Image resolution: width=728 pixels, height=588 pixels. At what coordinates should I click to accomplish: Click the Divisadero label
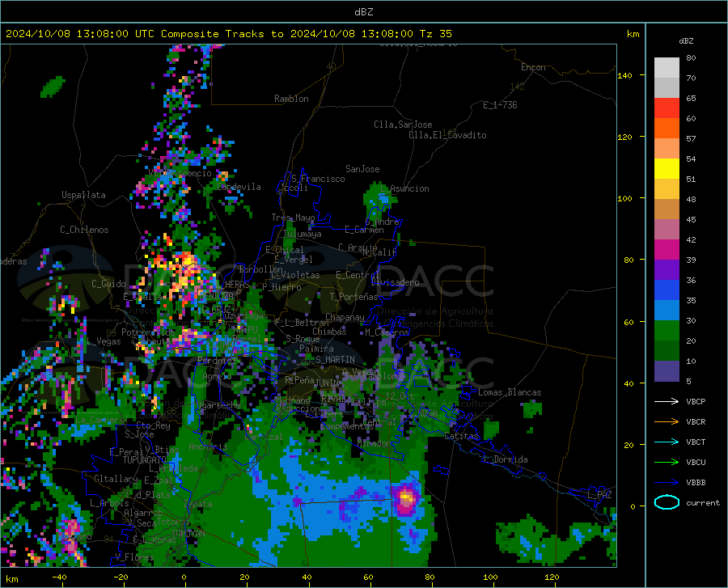point(395,282)
